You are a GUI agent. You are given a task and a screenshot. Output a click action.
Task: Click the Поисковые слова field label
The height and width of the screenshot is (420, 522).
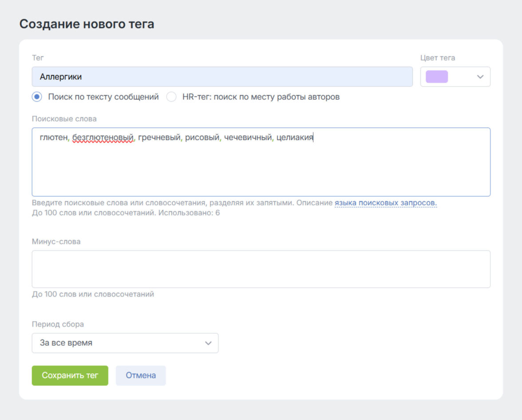coord(64,119)
